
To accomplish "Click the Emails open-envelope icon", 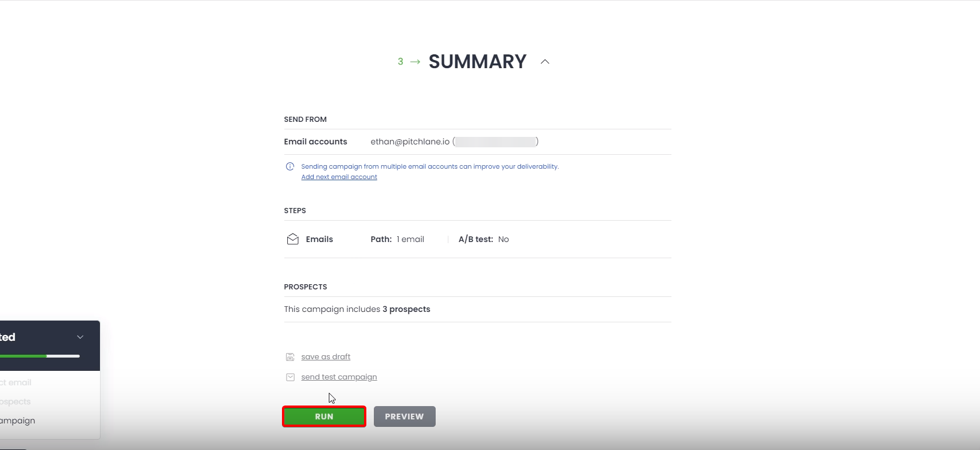I will (292, 239).
